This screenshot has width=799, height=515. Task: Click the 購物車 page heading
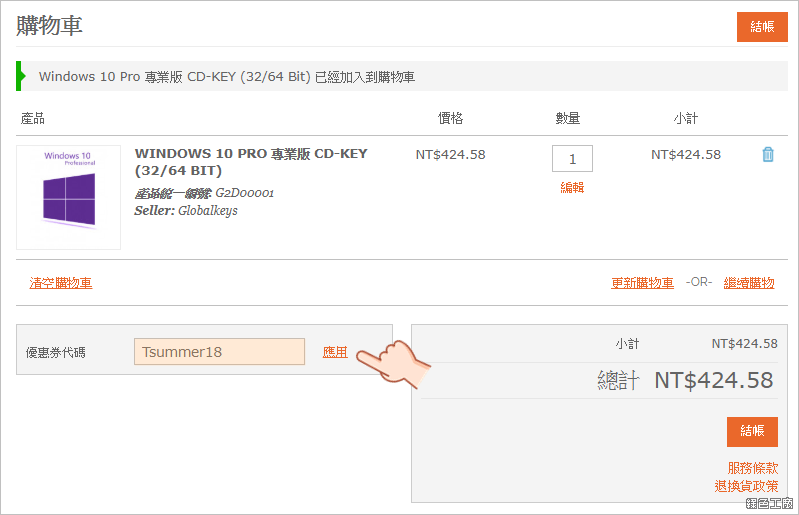click(x=49, y=25)
